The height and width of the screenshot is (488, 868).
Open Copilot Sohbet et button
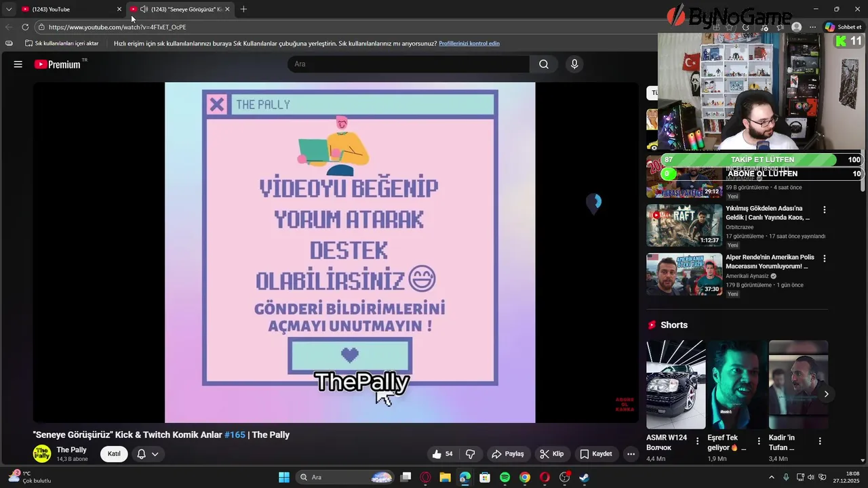[844, 27]
